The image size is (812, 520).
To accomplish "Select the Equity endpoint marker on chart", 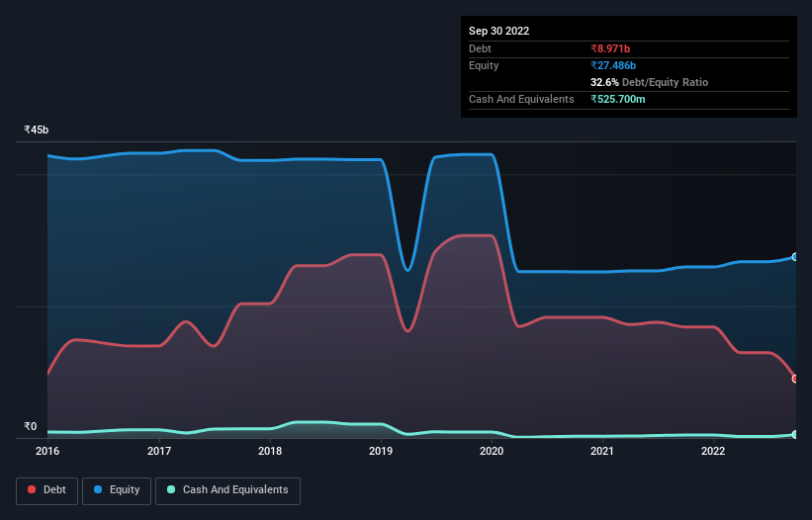I will 795,257.
